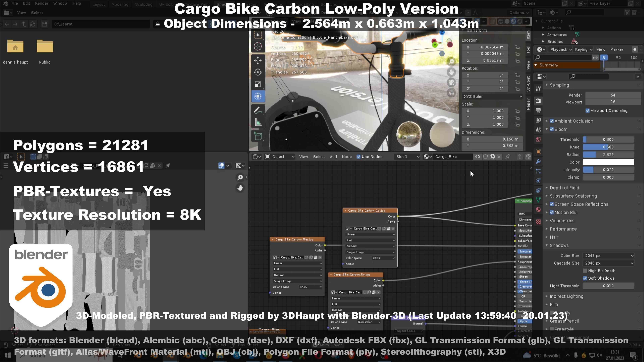Open the Add menu in node editor

[x=333, y=157]
